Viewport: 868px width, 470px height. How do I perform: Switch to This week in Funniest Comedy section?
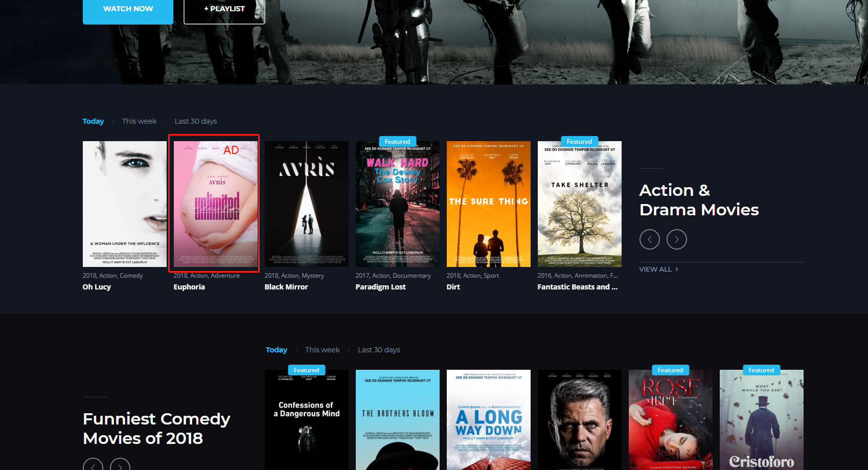(323, 350)
